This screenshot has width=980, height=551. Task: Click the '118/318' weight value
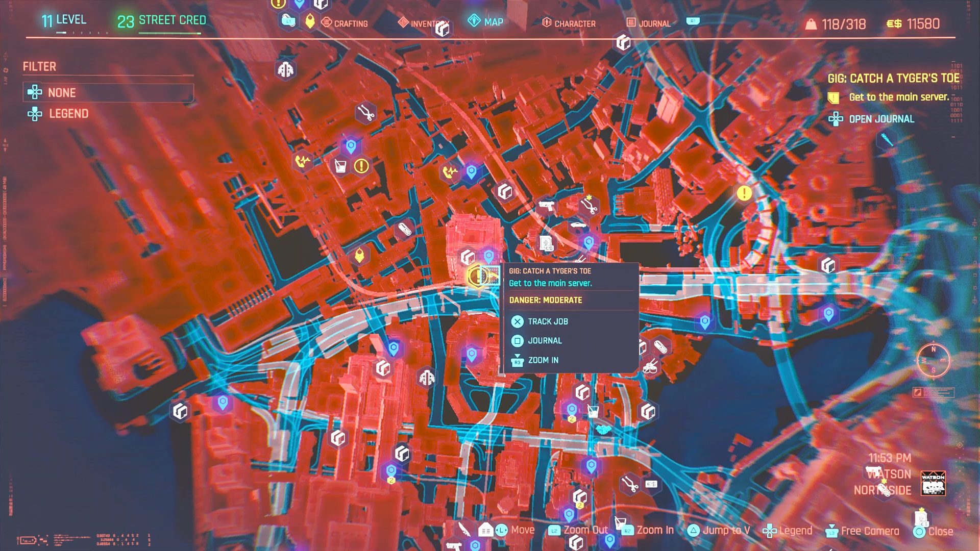click(844, 24)
